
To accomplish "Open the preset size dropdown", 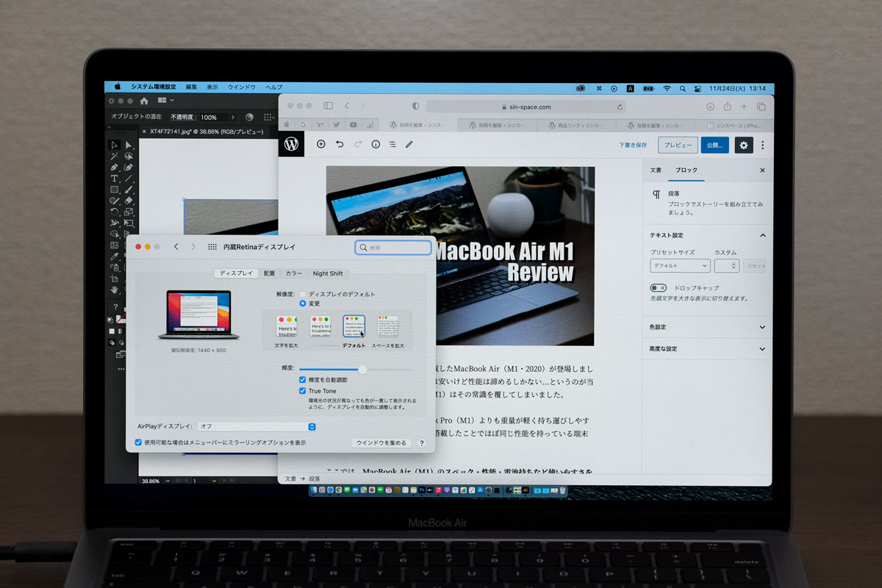I will coord(680,265).
